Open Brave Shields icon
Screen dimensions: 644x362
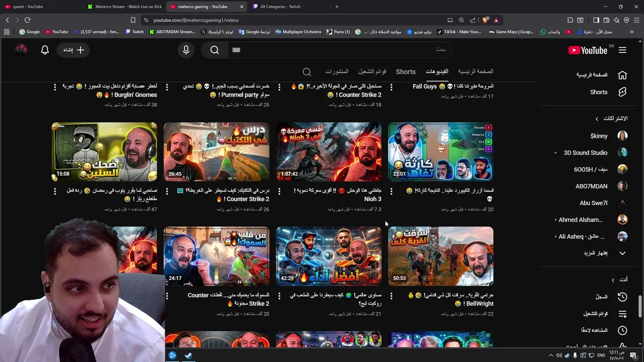(x=485, y=20)
